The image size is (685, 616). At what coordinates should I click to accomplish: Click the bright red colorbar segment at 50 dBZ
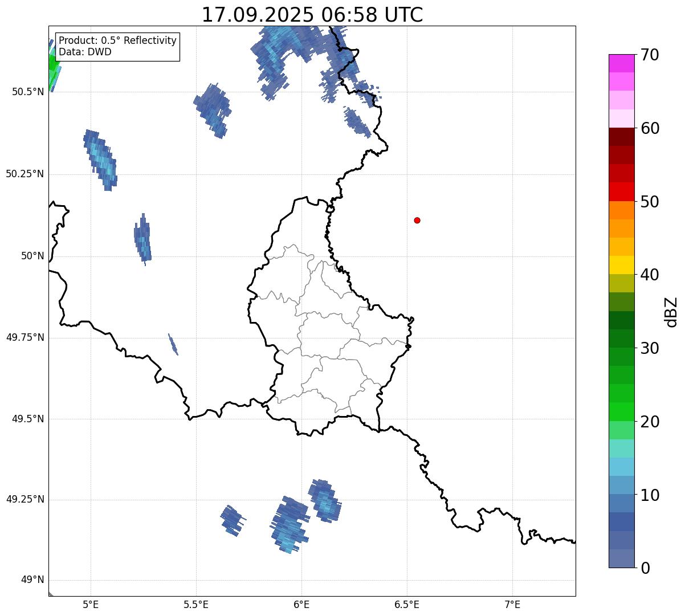(x=621, y=191)
